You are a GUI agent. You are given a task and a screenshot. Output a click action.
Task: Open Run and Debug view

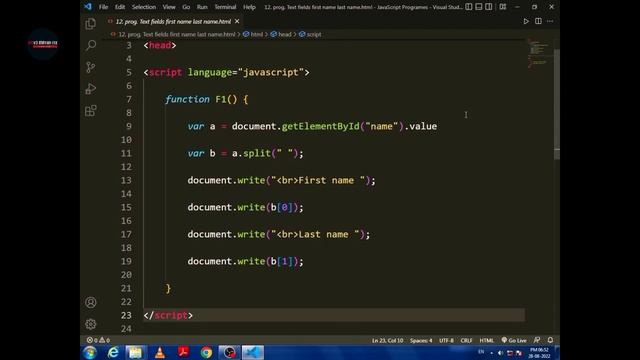click(91, 89)
